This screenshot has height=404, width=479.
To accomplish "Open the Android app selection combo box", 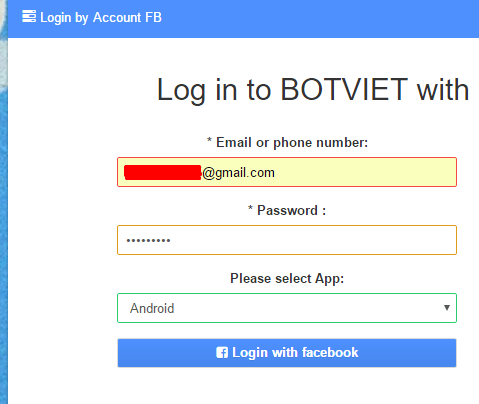I will point(287,308).
